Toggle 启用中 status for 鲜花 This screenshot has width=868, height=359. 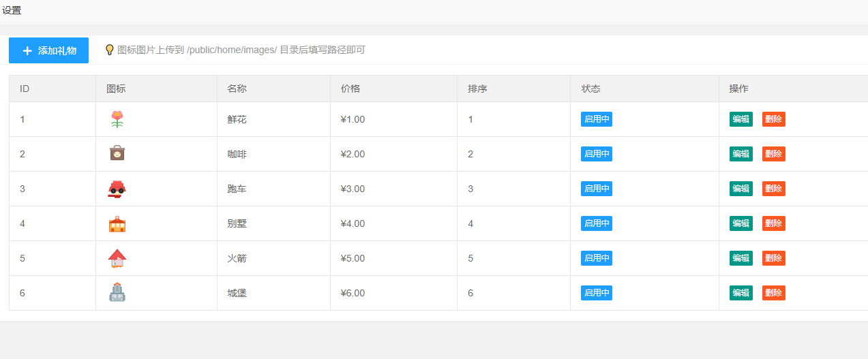click(x=597, y=119)
